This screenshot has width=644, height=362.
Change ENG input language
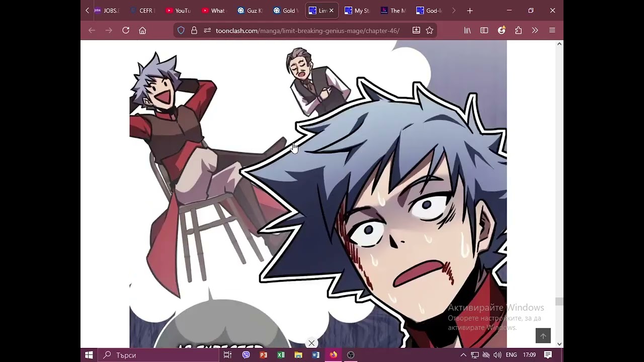(x=511, y=355)
